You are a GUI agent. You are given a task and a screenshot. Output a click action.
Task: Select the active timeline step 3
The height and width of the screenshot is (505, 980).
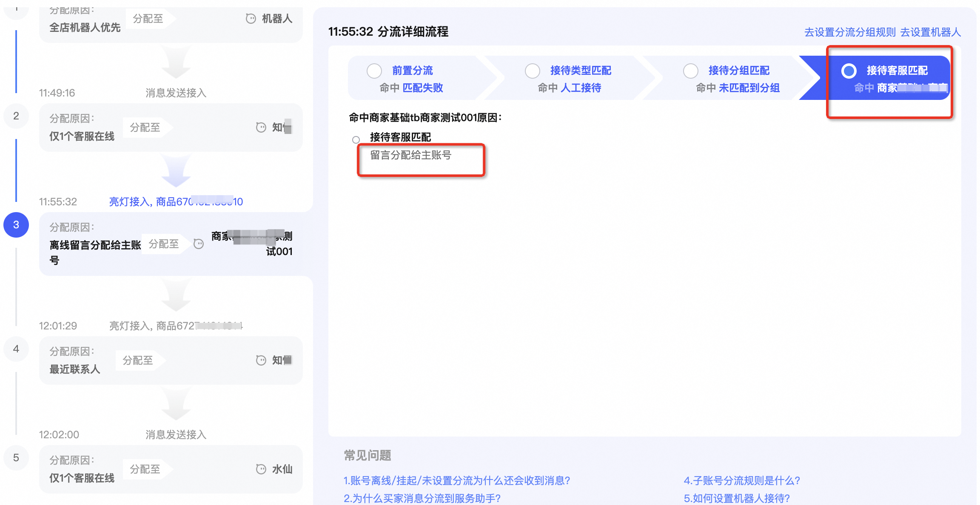pos(16,224)
